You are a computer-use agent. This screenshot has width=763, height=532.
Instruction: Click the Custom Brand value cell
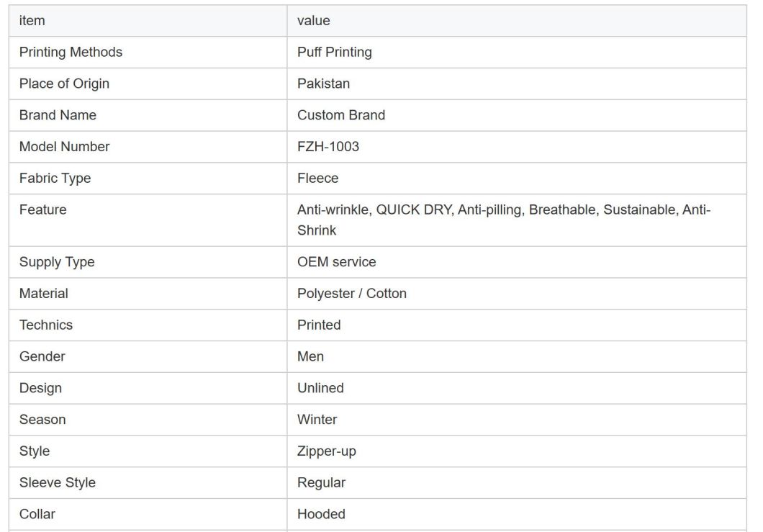(x=517, y=115)
